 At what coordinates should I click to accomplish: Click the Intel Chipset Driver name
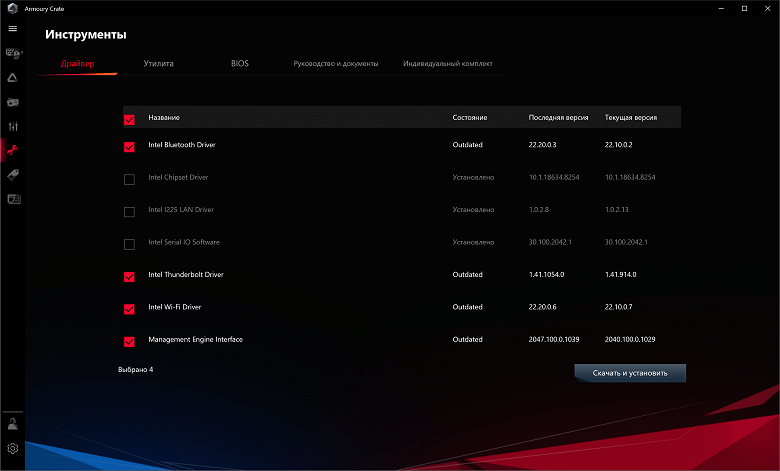[x=178, y=177]
